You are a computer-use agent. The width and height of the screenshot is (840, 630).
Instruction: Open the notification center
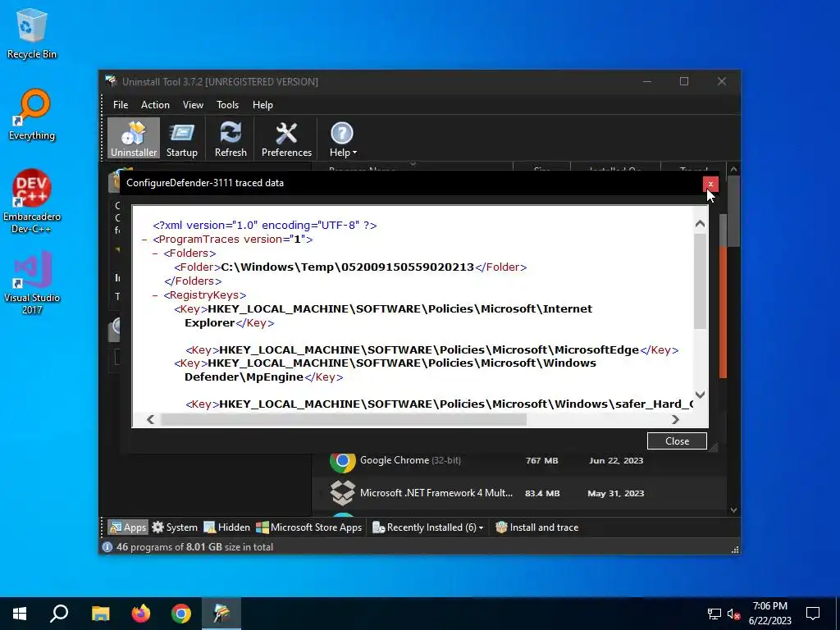[813, 614]
